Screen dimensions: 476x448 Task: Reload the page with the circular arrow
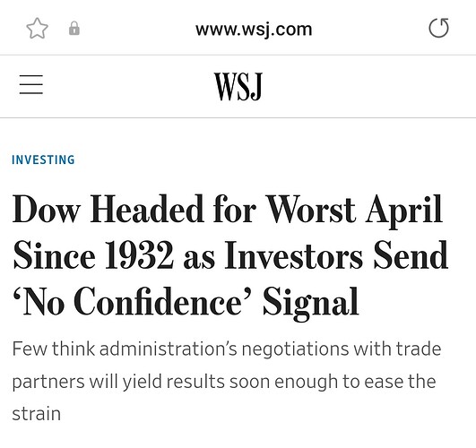pos(438,28)
